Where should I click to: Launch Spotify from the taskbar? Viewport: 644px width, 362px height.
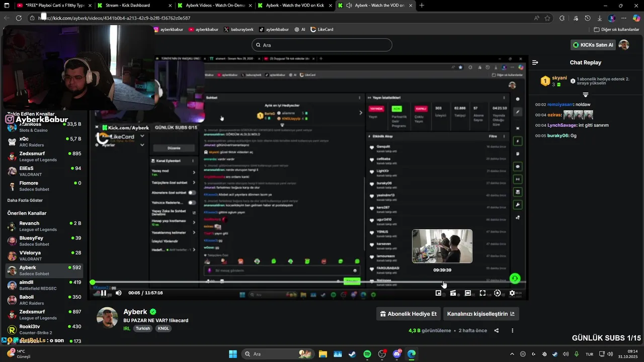point(367,354)
